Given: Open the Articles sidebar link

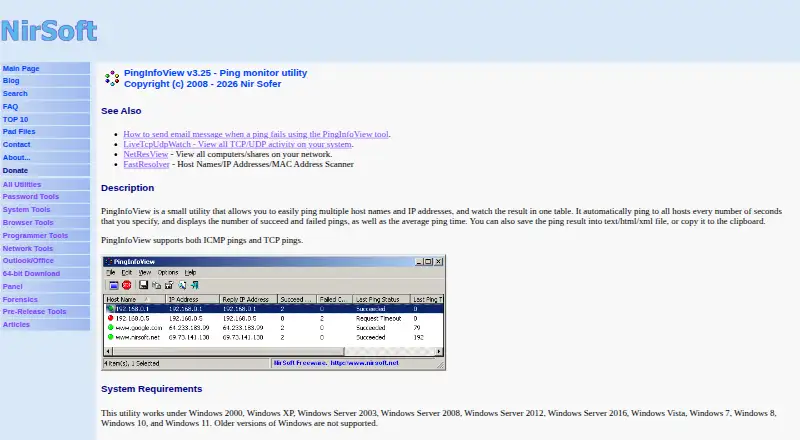Looking at the screenshot, I should point(16,325).
